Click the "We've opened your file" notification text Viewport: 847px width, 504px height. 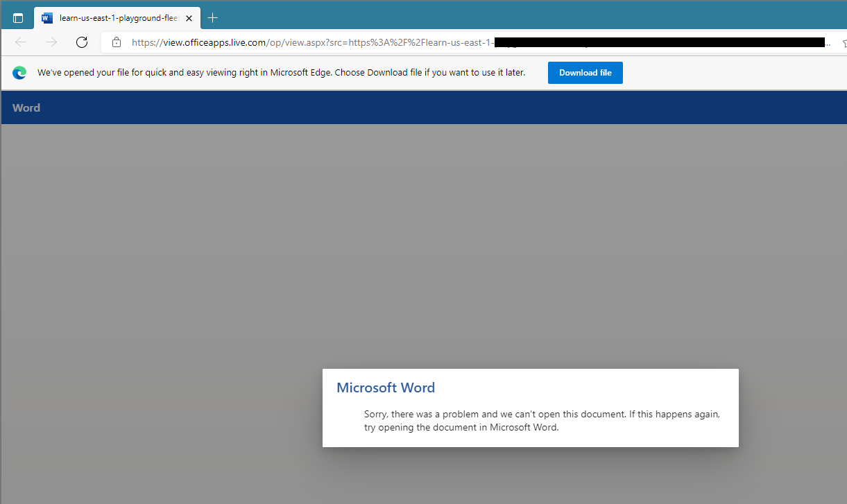click(x=281, y=73)
